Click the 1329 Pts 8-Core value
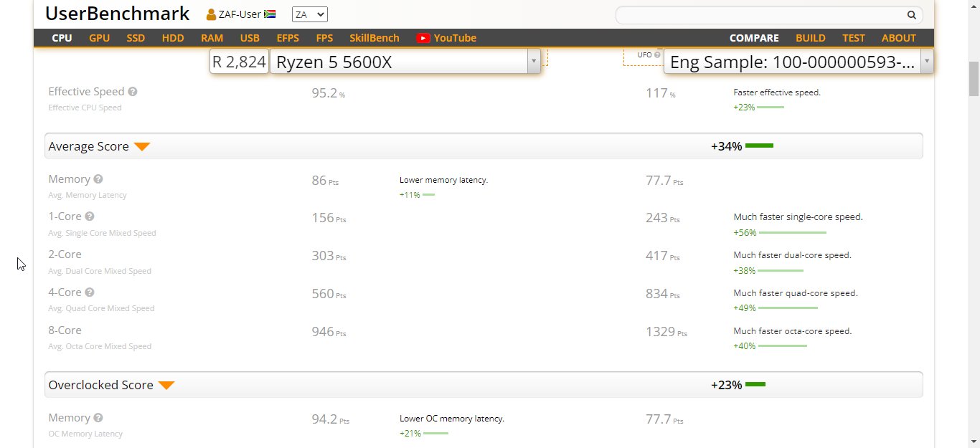This screenshot has height=448, width=980. [666, 332]
